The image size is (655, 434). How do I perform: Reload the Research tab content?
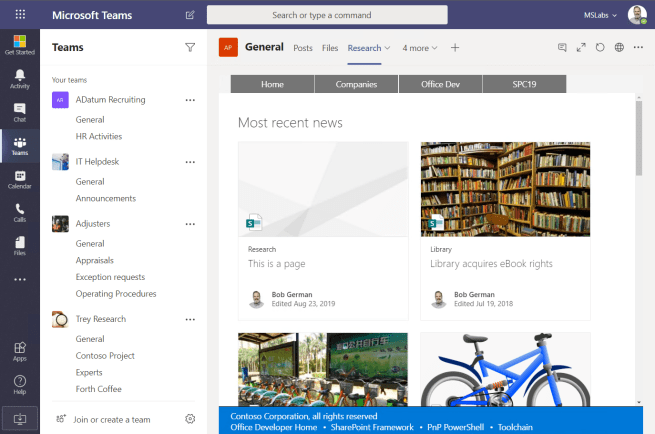click(x=600, y=47)
